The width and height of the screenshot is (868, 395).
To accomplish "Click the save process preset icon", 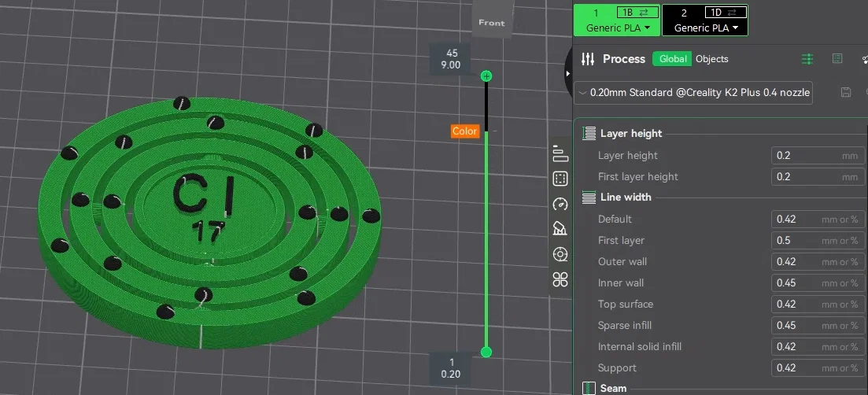I will (x=845, y=92).
